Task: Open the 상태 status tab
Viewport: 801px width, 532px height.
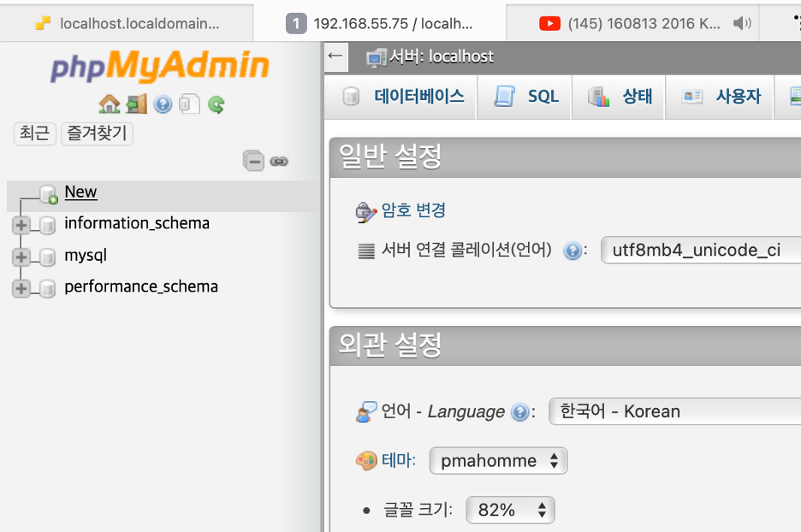Action: pyautogui.click(x=618, y=97)
